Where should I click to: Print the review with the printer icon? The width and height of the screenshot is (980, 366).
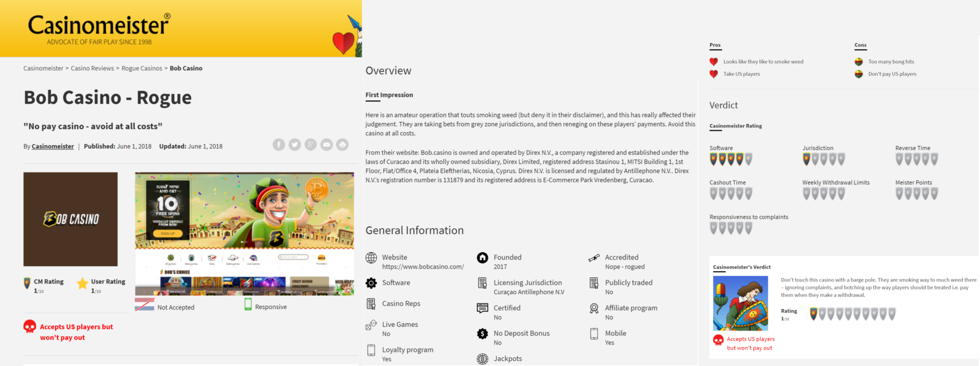pyautogui.click(x=342, y=144)
